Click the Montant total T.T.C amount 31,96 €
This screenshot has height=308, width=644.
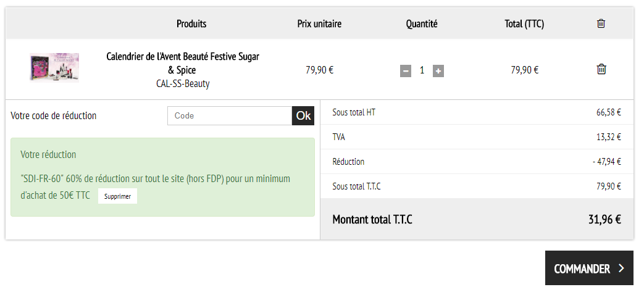click(604, 219)
